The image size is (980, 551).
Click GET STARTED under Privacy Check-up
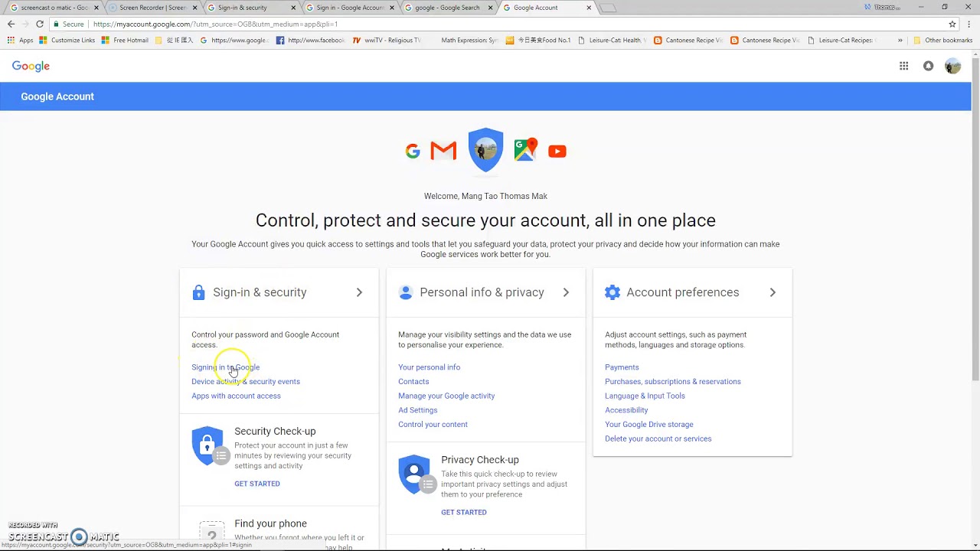coord(464,513)
